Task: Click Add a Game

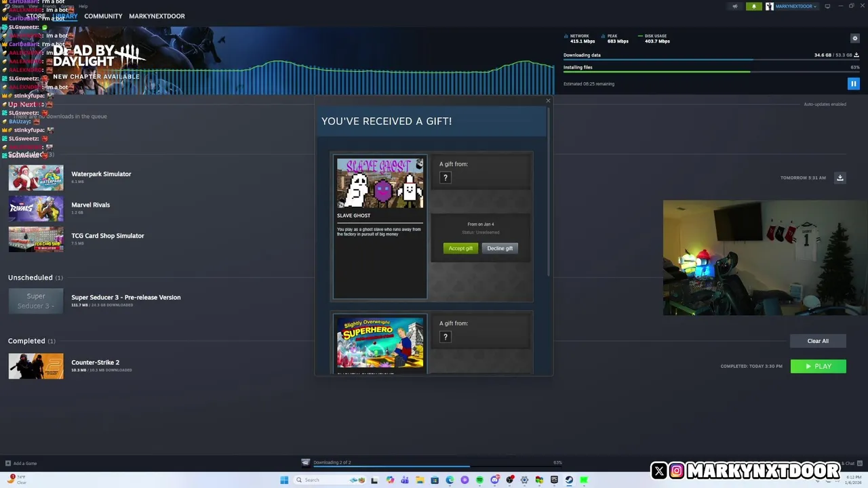Action: (21, 464)
